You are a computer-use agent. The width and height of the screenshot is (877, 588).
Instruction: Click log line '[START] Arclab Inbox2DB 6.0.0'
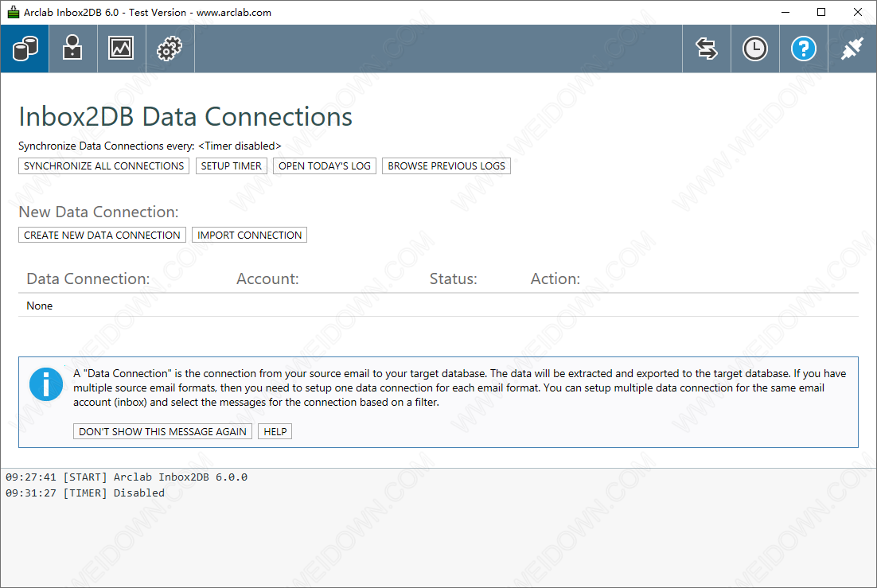coord(127,477)
